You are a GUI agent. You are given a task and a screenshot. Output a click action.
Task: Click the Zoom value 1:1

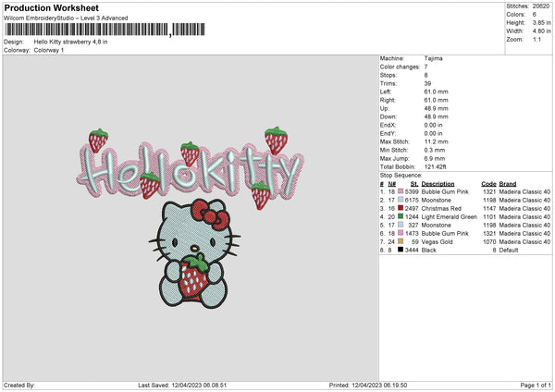(x=536, y=39)
